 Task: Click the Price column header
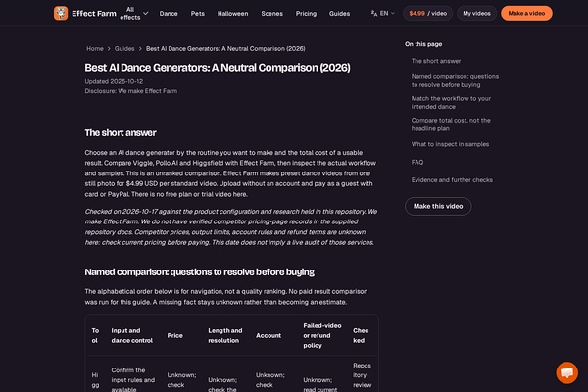pyautogui.click(x=174, y=335)
